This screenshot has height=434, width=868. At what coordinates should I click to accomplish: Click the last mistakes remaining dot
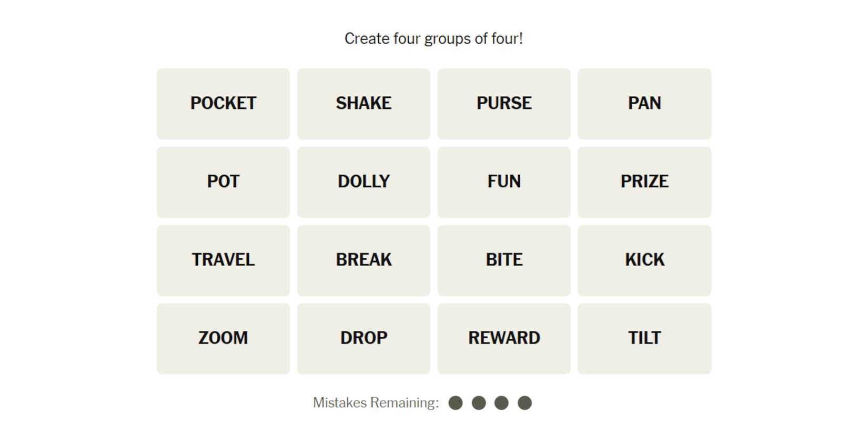pyautogui.click(x=524, y=403)
